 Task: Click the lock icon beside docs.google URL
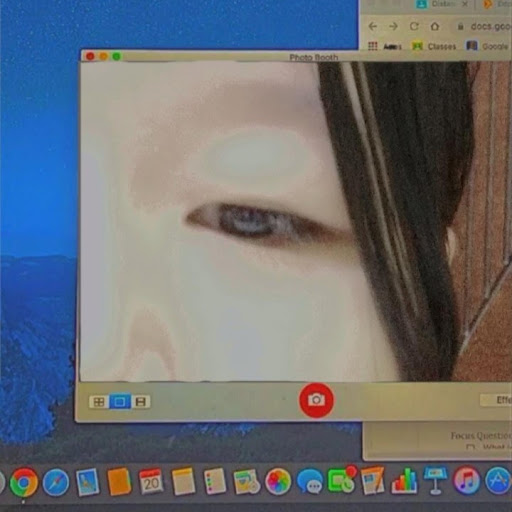point(460,26)
